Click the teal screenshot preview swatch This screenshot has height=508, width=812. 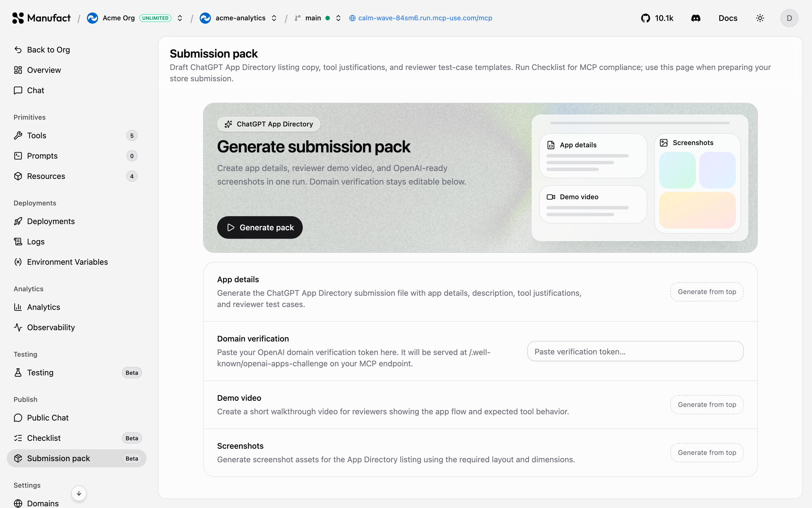pos(677,170)
